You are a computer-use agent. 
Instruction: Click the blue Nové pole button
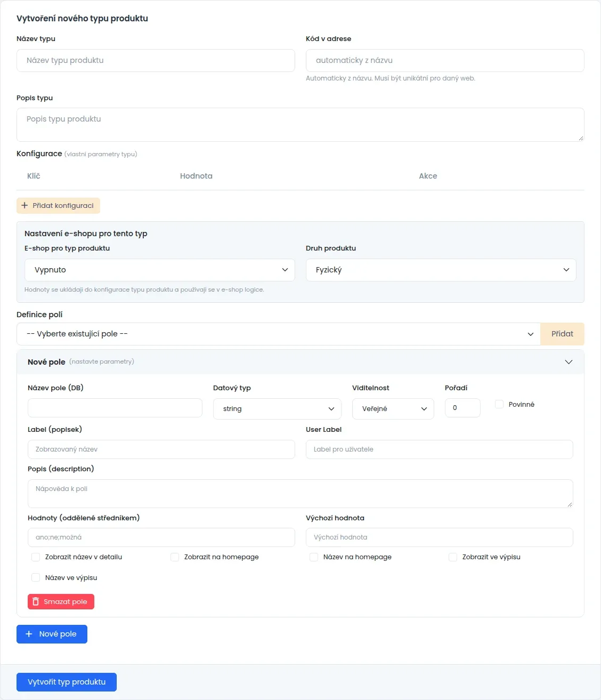52,634
